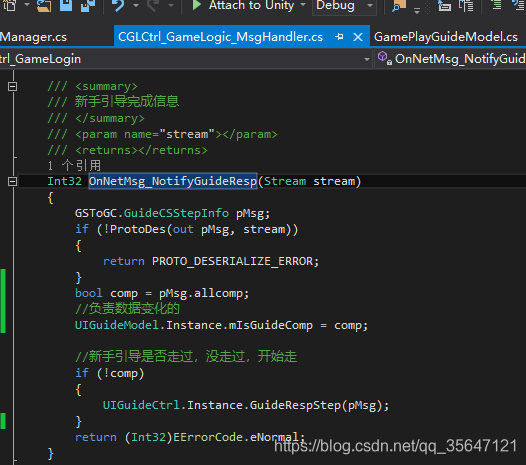The width and height of the screenshot is (526, 465).
Task: Collapse the summary comment block
Action: [x=12, y=87]
